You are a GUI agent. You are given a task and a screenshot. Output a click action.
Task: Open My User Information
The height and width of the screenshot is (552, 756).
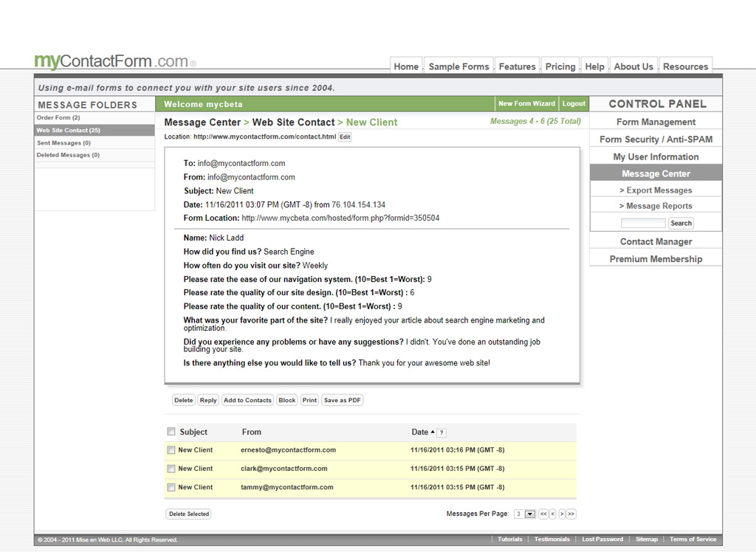[x=656, y=156]
